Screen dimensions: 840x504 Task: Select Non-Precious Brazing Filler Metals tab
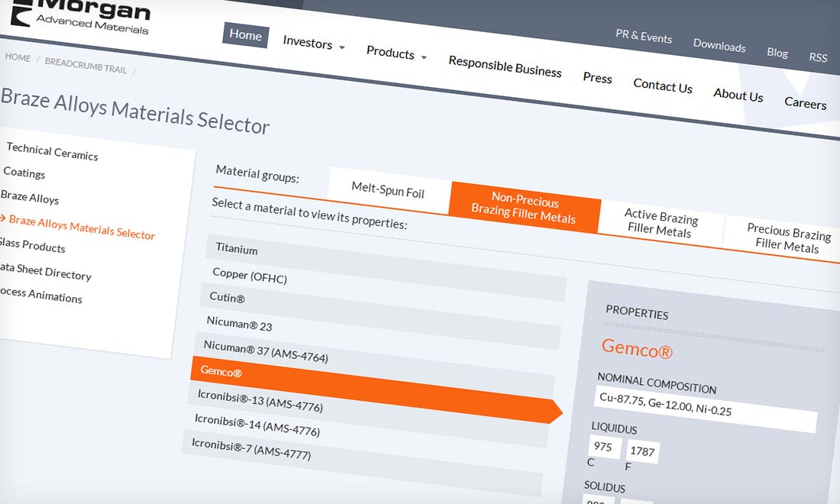[x=524, y=207]
